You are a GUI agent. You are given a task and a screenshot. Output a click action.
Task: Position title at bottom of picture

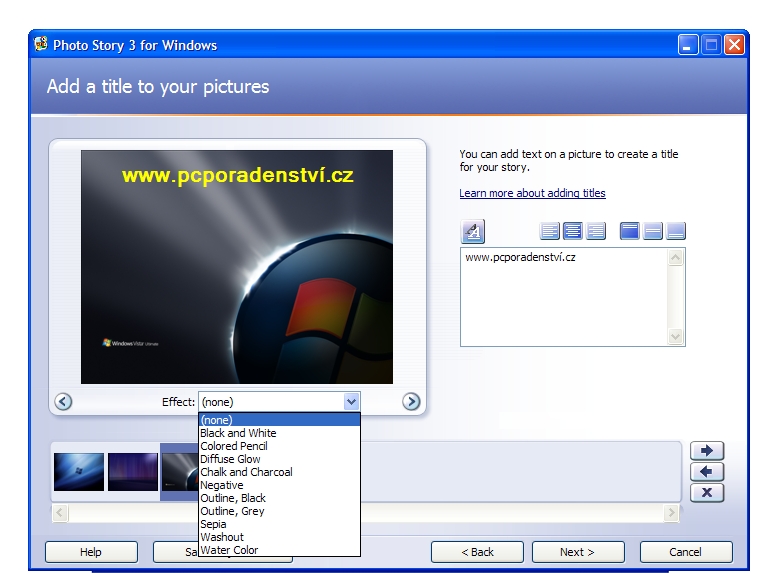[676, 231]
